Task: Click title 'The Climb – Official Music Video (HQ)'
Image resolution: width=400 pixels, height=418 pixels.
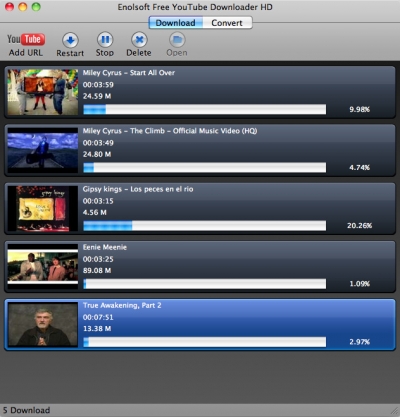Action: point(194,131)
